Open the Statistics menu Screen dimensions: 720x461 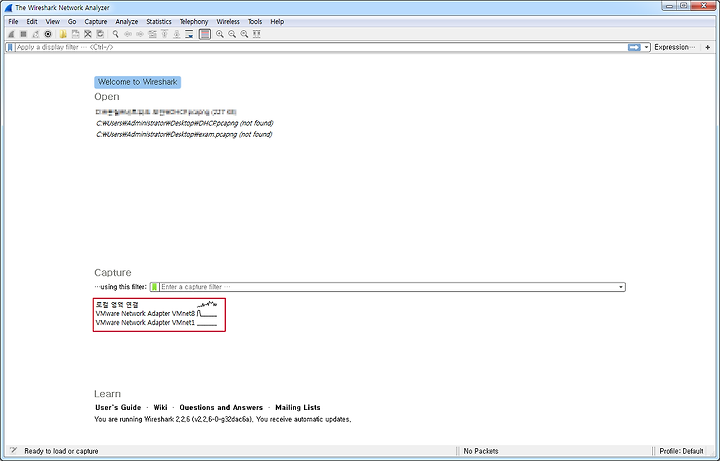159,22
